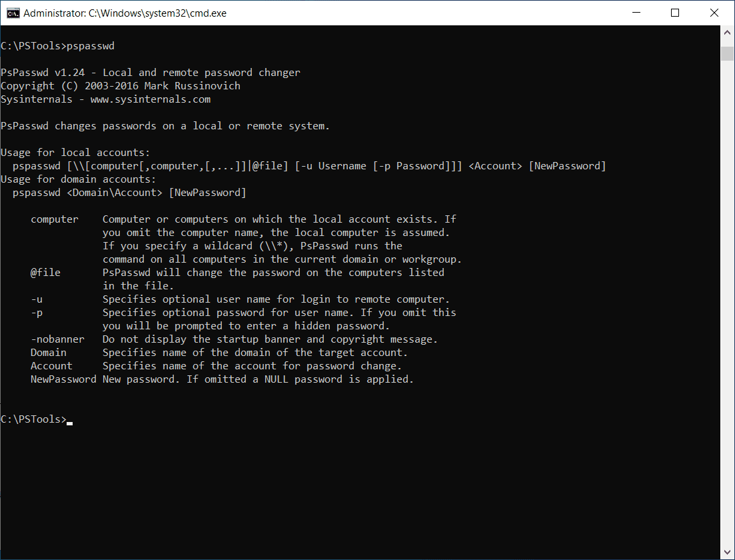Click the vertical scrollbar thumb
Image resolution: width=735 pixels, height=560 pixels.
coord(727,53)
